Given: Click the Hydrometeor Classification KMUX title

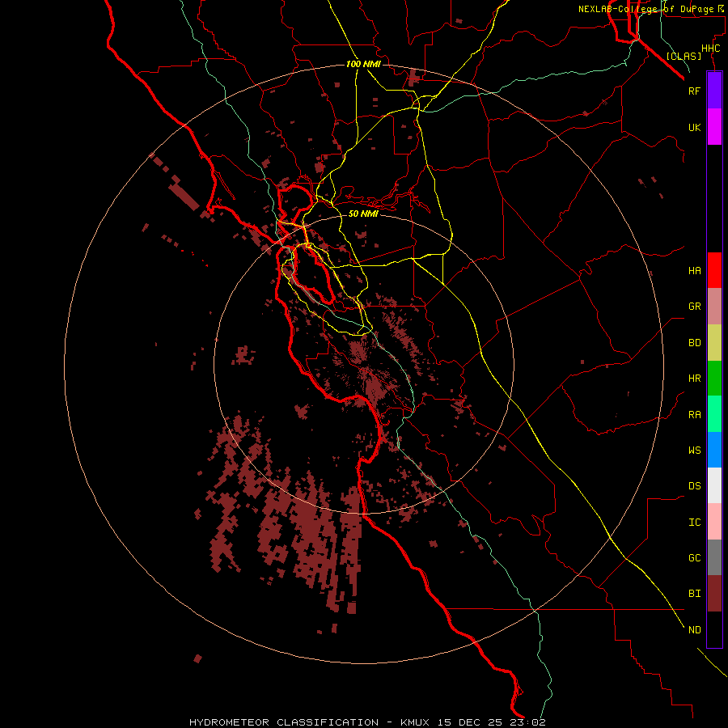Looking at the screenshot, I should pos(367,722).
